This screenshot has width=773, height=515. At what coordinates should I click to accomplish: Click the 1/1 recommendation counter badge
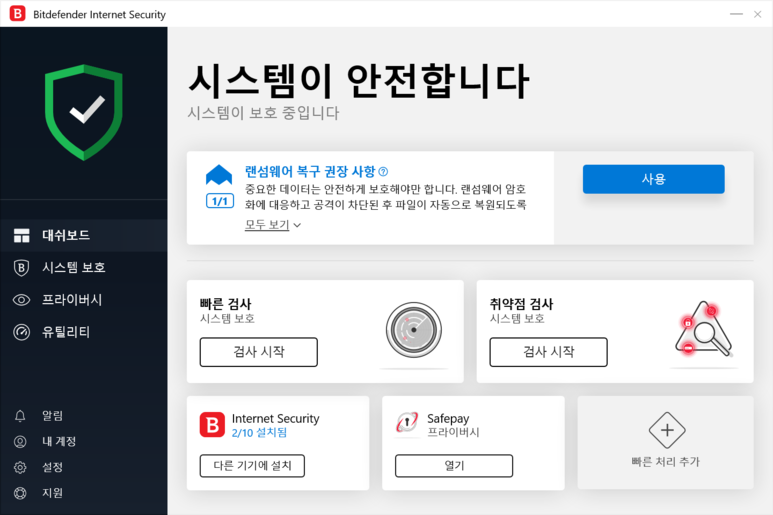[219, 201]
